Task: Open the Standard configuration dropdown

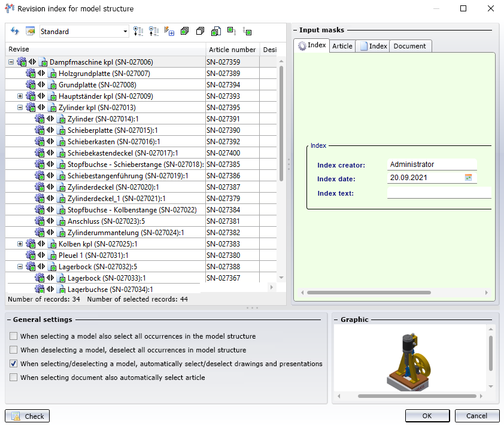Action: [125, 32]
